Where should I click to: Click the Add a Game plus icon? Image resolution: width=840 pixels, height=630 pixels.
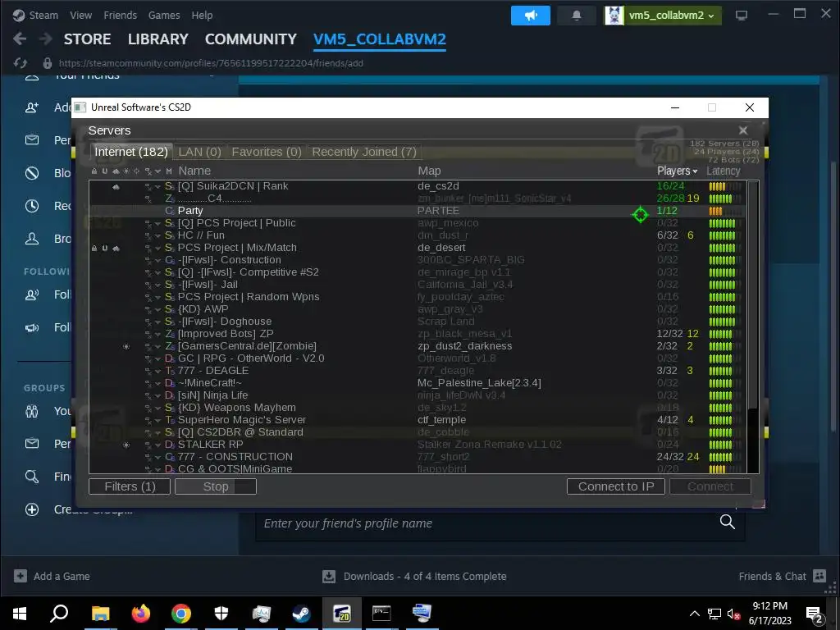click(21, 576)
